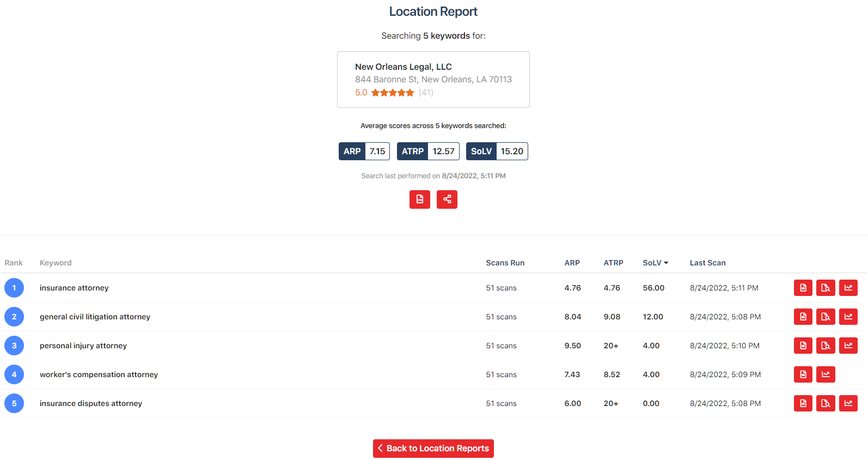Click the share report icon
The width and height of the screenshot is (868, 460).
447,199
